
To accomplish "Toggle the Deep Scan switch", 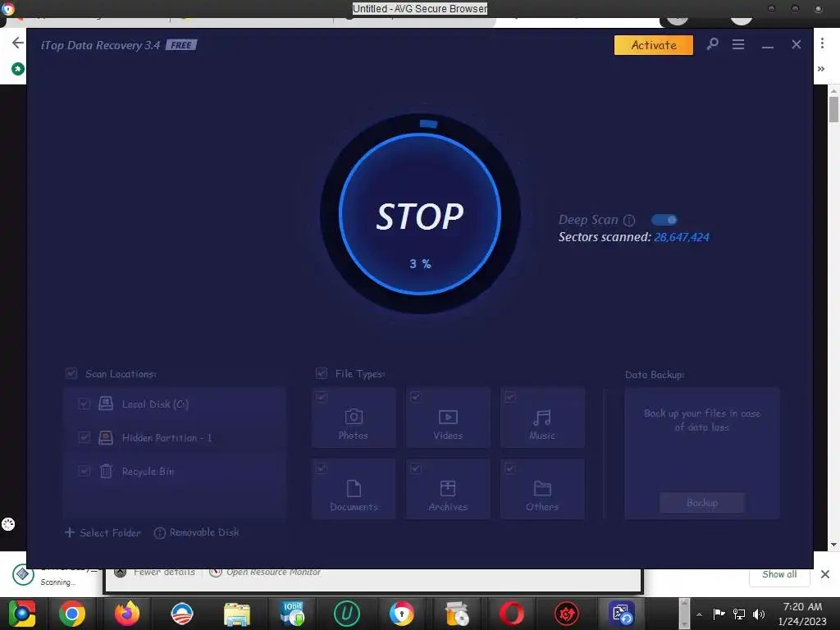I will tap(664, 220).
